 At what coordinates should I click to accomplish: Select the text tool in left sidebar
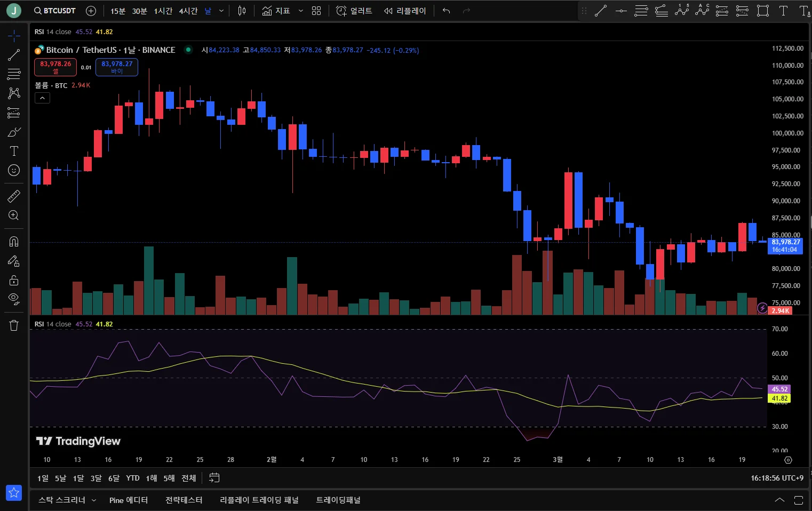[x=14, y=151]
